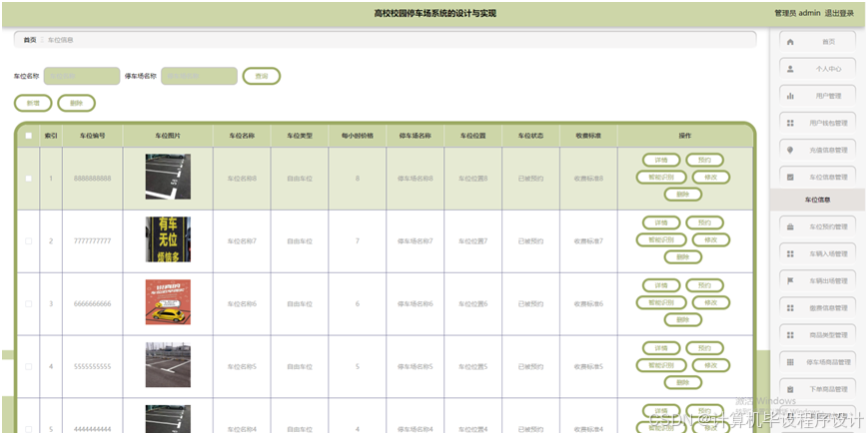Image resolution: width=868 pixels, height=435 pixels.
Task: Open the yellow car poster image in row 3
Action: coord(168,302)
